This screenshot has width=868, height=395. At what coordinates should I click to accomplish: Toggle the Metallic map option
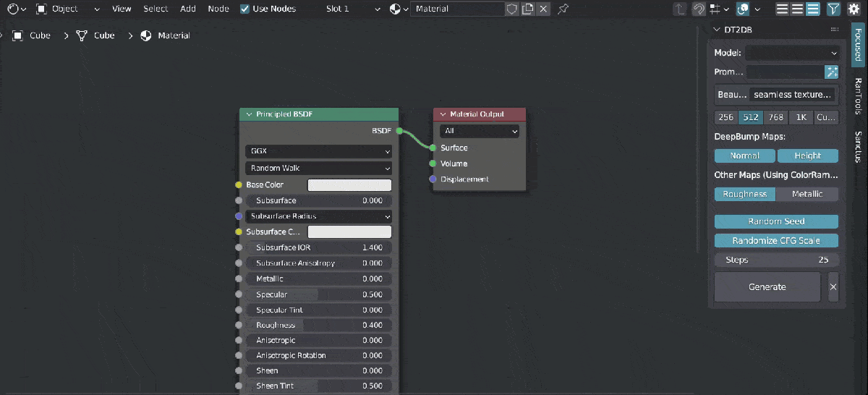(807, 194)
